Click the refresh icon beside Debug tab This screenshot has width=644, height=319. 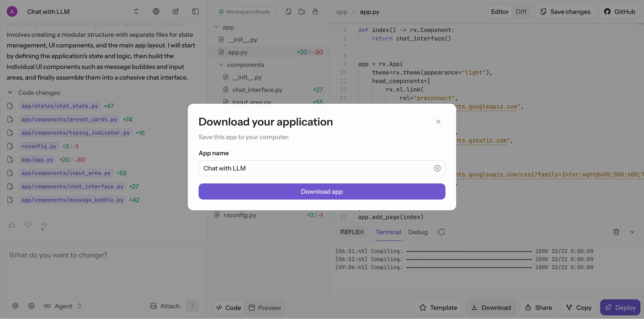(441, 232)
